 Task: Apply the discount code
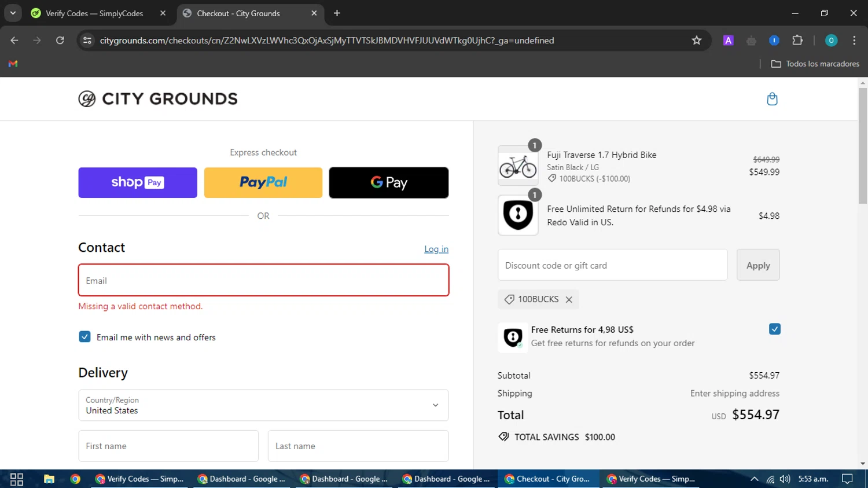pos(757,265)
